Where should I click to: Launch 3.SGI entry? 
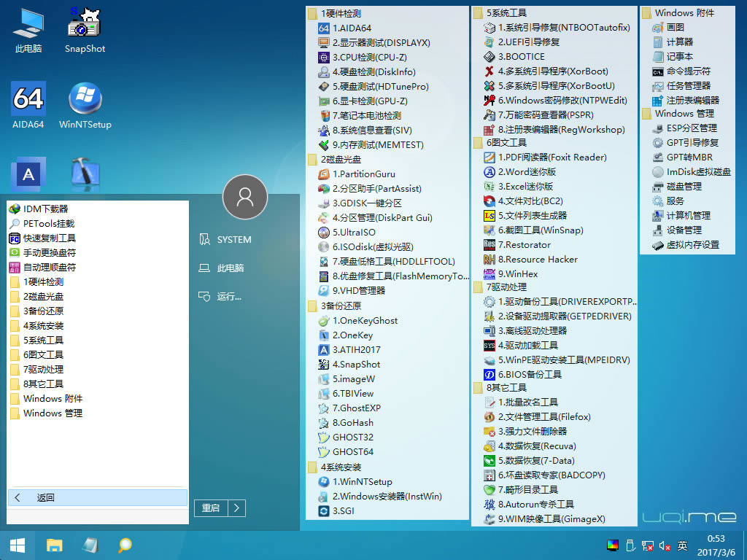tap(336, 510)
